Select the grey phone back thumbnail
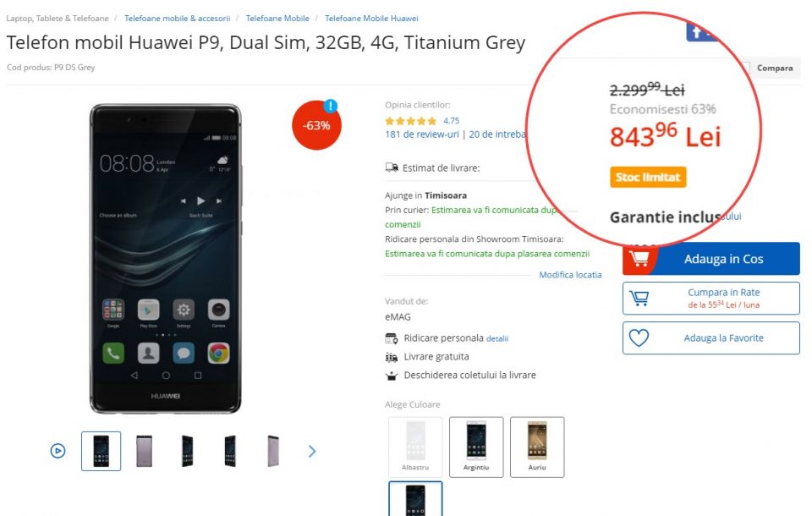 coord(144,451)
